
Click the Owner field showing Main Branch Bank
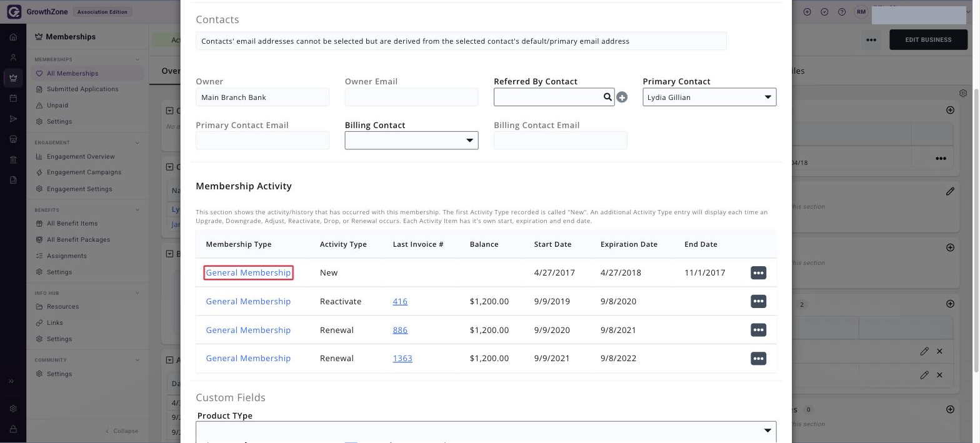pos(262,97)
